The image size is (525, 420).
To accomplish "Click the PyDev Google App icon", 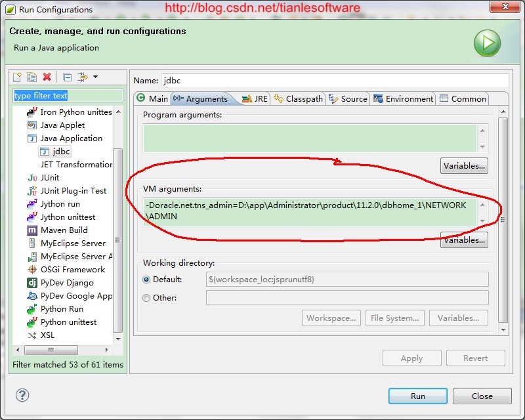I will click(x=32, y=296).
